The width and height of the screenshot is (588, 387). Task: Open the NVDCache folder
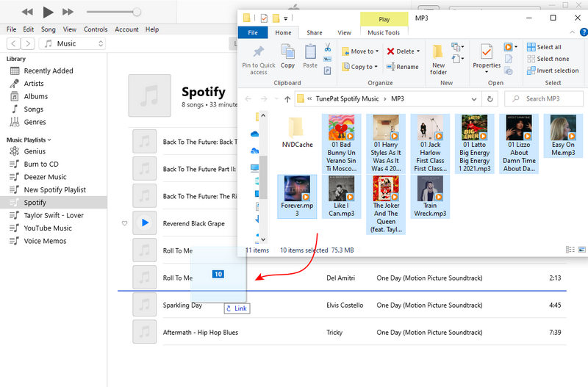[x=297, y=133]
